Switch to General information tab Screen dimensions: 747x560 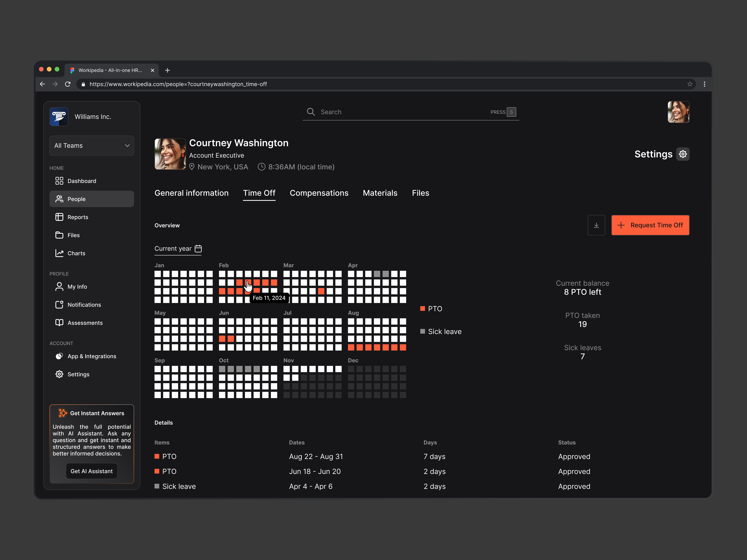click(191, 193)
